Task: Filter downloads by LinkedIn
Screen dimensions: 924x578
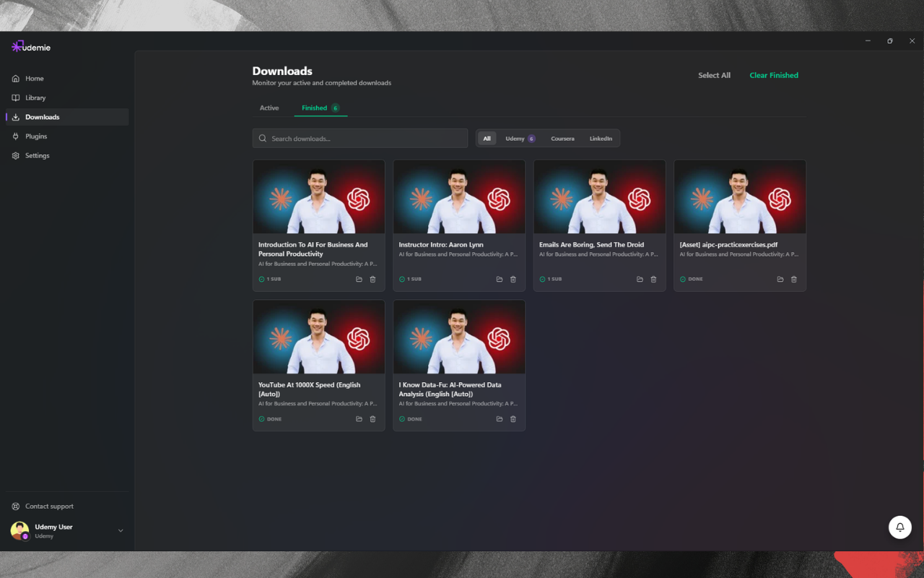Action: 601,139
